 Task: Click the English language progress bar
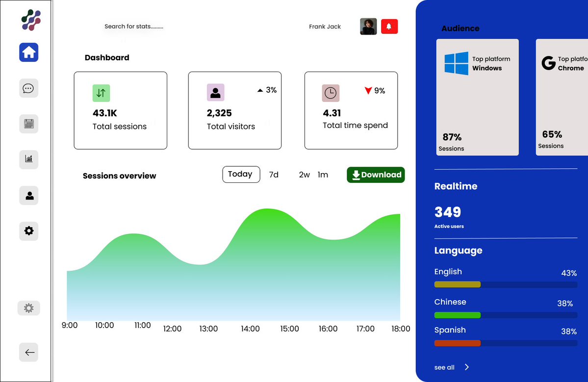coord(506,284)
